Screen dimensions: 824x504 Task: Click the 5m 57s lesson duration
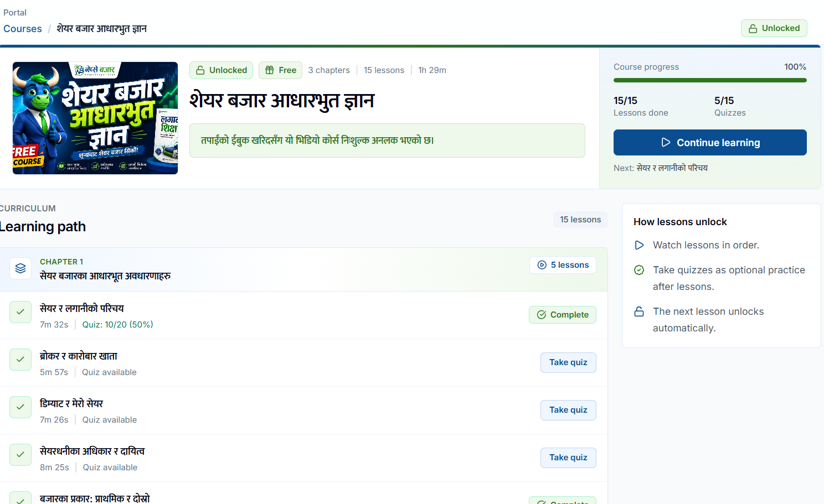coord(54,372)
